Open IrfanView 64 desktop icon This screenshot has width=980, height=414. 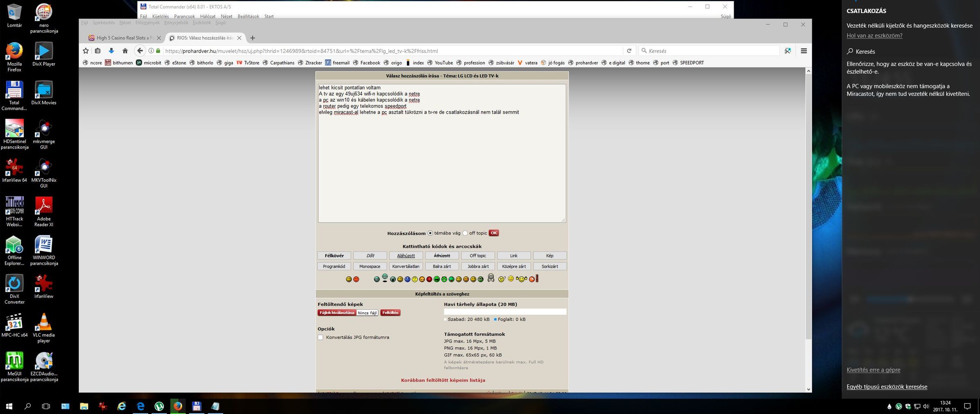pyautogui.click(x=14, y=170)
